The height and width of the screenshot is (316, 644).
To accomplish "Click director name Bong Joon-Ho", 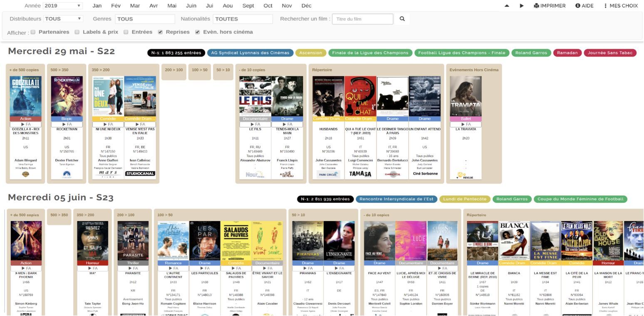I will 133,304.
